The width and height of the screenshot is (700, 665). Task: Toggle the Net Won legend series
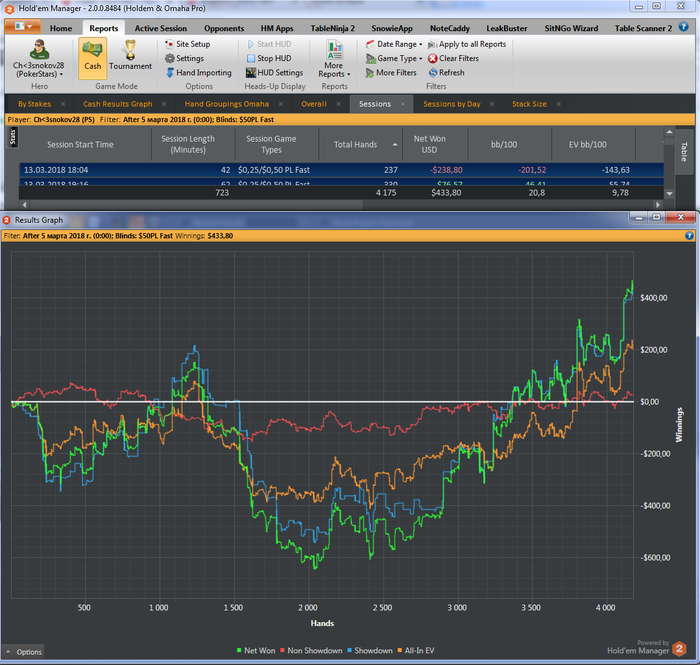point(256,651)
